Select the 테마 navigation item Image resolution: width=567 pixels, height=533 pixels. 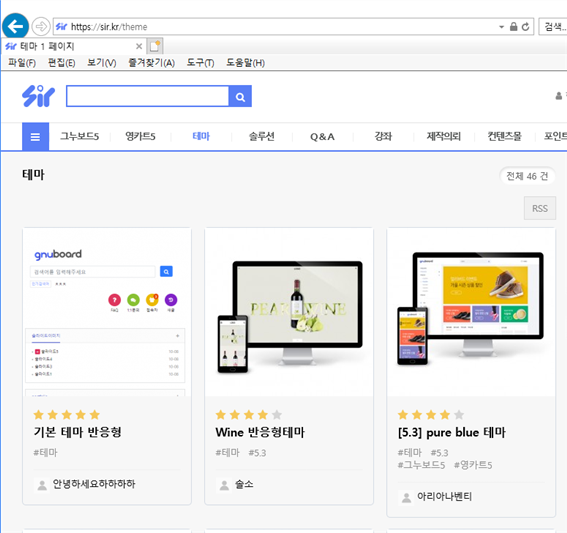[201, 137]
